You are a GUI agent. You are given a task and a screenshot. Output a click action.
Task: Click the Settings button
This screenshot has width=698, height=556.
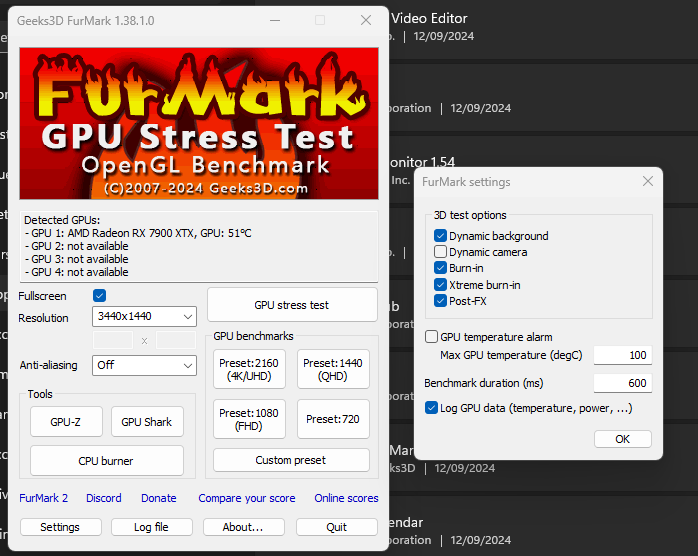pos(61,527)
